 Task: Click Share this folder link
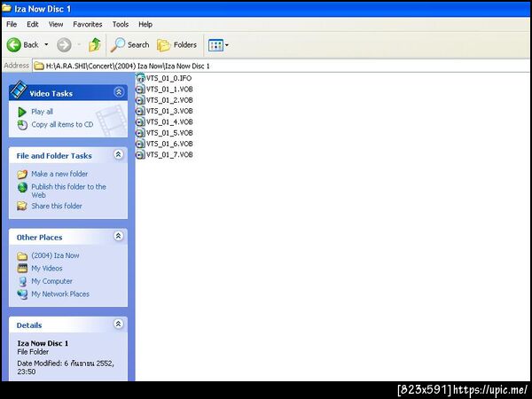click(x=57, y=206)
